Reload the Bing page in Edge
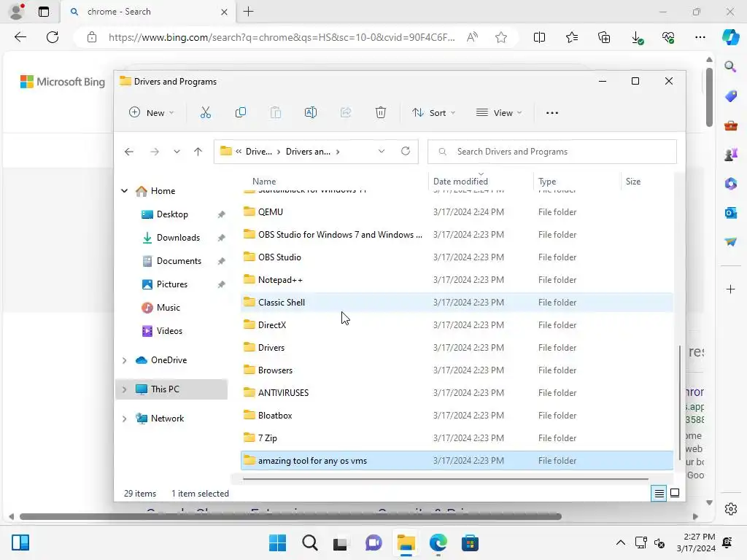This screenshot has height=560, width=747. coord(53,37)
